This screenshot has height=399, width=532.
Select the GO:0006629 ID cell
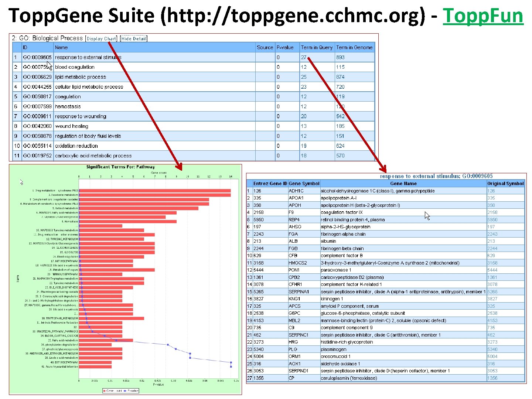pos(37,77)
